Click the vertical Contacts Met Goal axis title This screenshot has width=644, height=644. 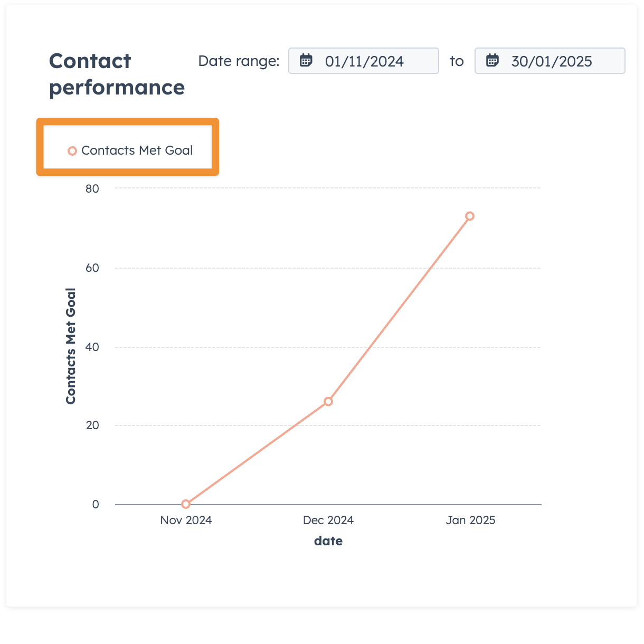(71, 346)
